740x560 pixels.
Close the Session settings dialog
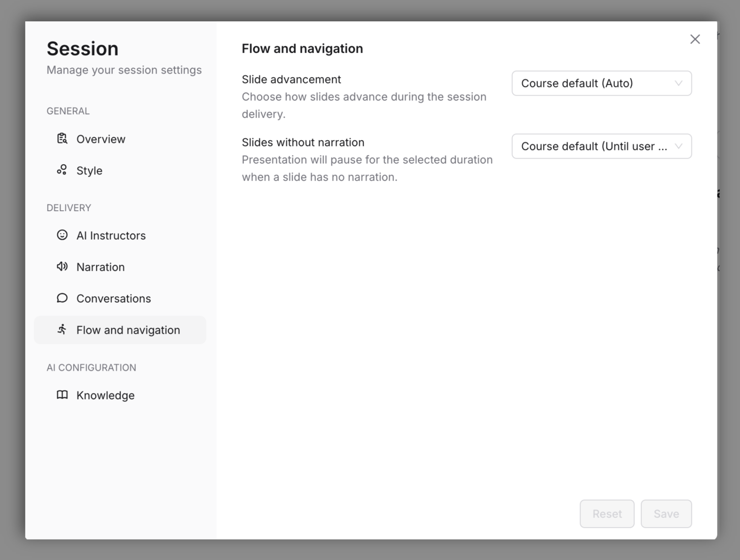click(x=695, y=39)
